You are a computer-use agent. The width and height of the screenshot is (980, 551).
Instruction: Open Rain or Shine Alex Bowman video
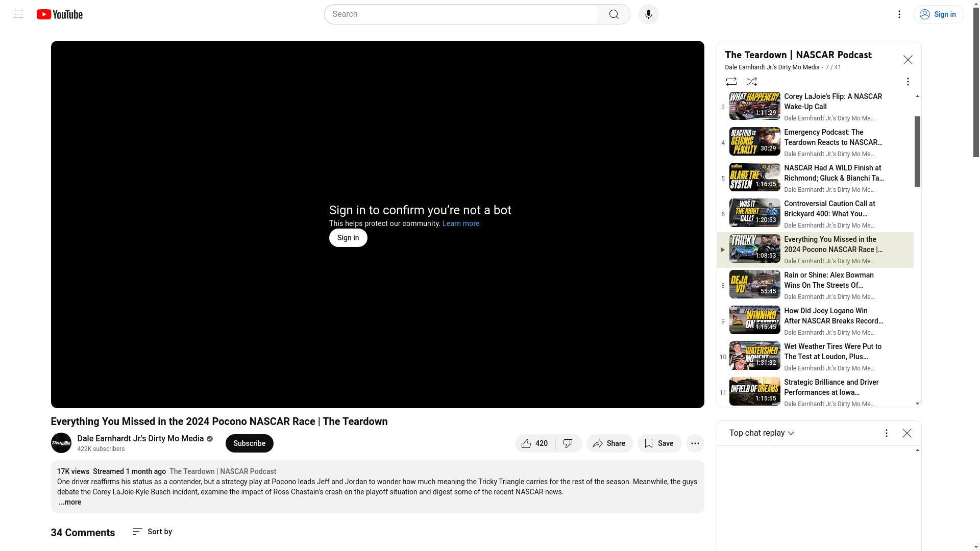point(815,285)
